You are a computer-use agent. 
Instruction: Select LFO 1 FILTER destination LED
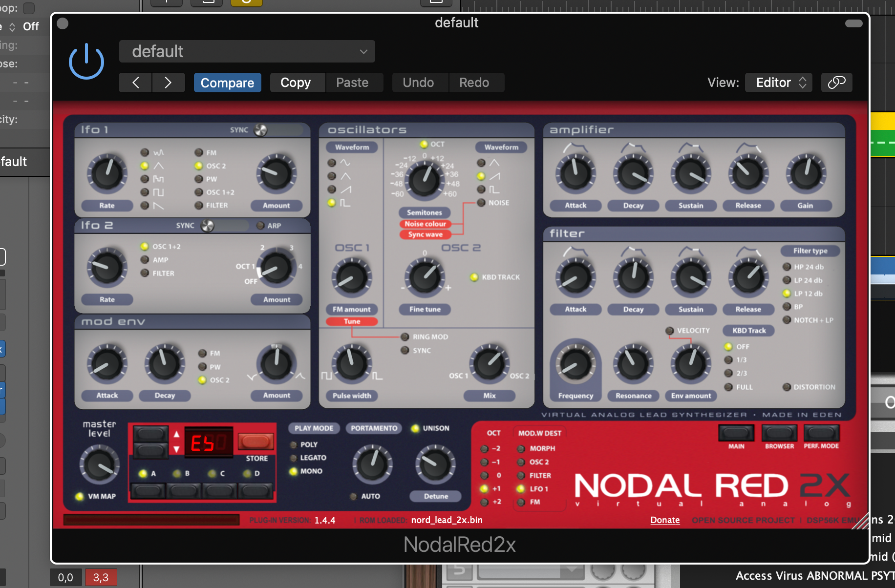[x=198, y=206]
